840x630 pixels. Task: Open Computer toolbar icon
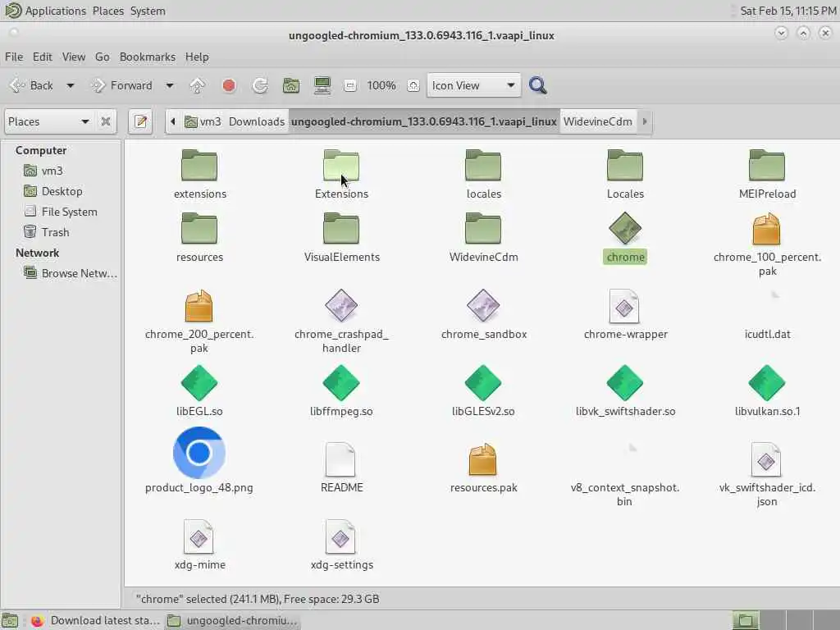point(322,85)
